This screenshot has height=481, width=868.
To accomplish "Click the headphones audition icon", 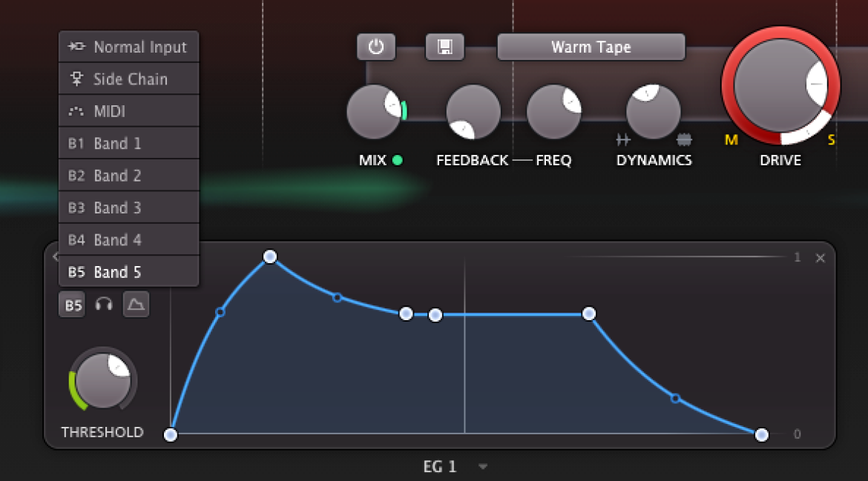I will tap(104, 304).
